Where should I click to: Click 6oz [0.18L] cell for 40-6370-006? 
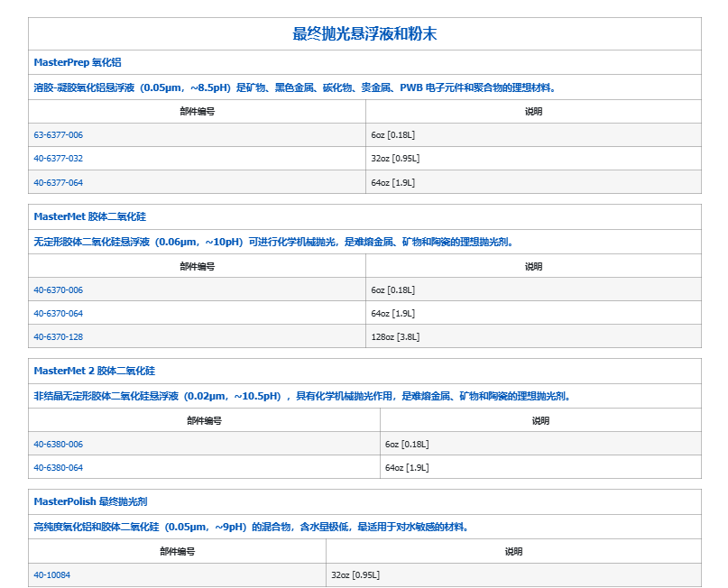533,289
